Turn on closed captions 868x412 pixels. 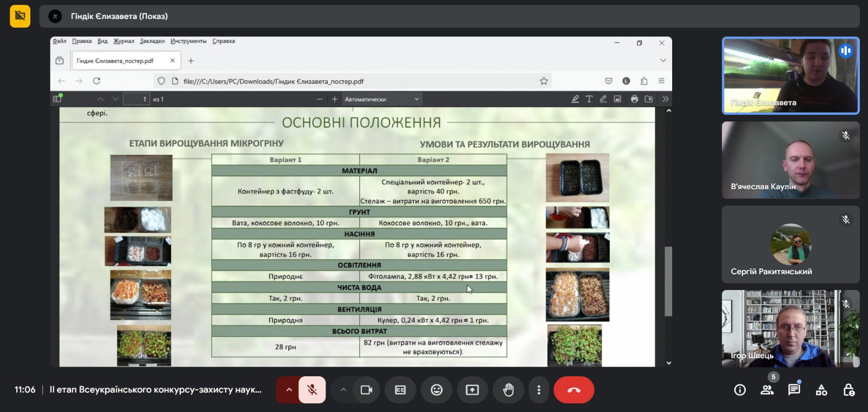click(x=400, y=390)
